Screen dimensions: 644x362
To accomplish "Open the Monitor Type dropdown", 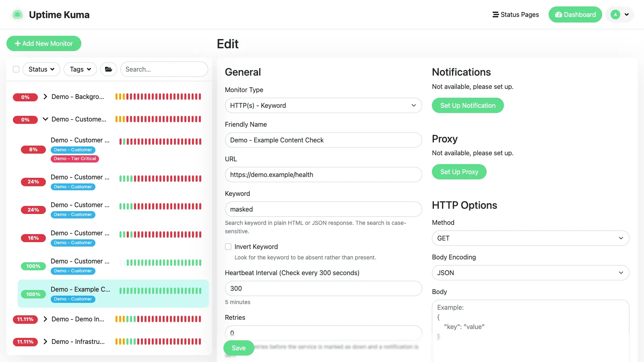I will (x=323, y=105).
